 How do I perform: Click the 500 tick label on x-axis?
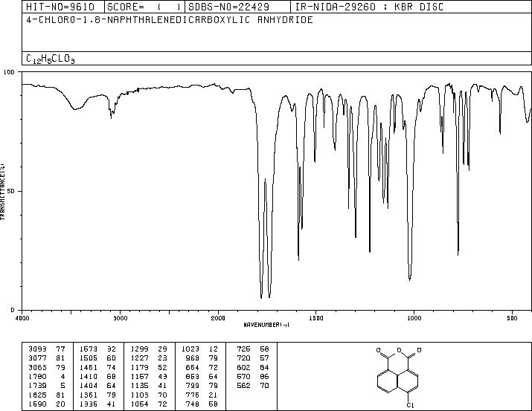513,318
